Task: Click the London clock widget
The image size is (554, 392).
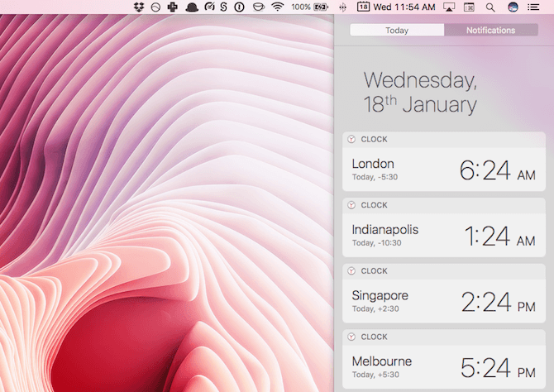Action: [443, 170]
